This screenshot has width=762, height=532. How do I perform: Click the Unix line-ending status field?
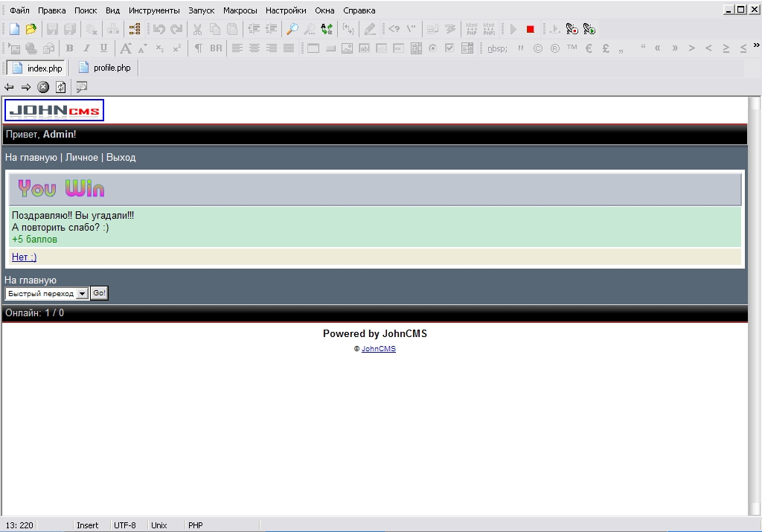point(159,525)
